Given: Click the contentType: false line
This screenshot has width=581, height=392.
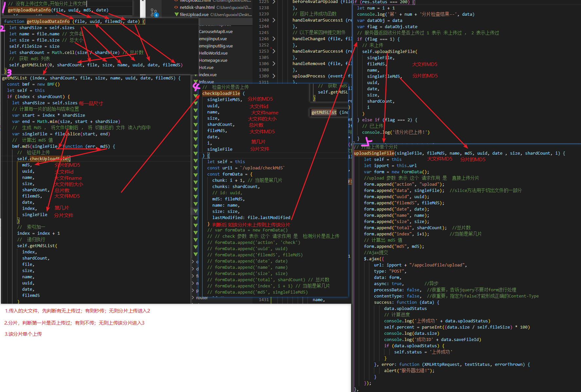Looking at the screenshot, I should [x=397, y=296].
